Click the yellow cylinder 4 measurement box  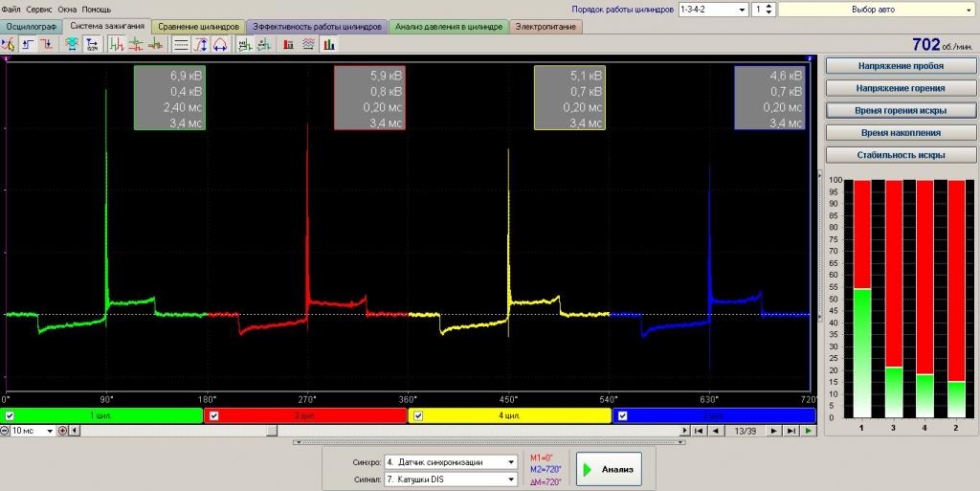pyautogui.click(x=569, y=98)
